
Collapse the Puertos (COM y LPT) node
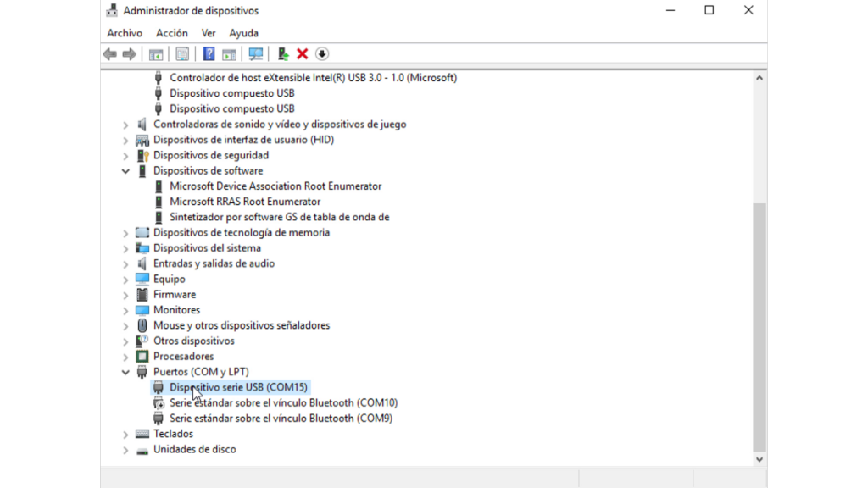tap(125, 373)
